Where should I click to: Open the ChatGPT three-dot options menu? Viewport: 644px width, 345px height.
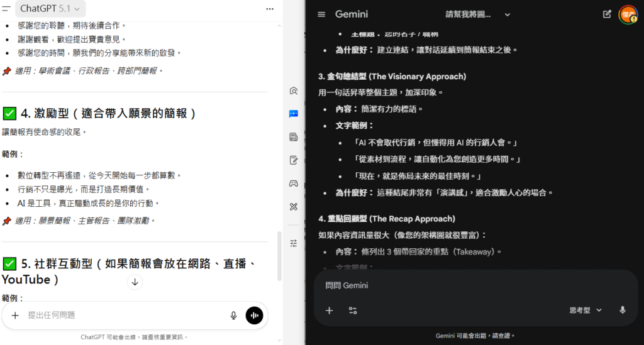pyautogui.click(x=270, y=9)
